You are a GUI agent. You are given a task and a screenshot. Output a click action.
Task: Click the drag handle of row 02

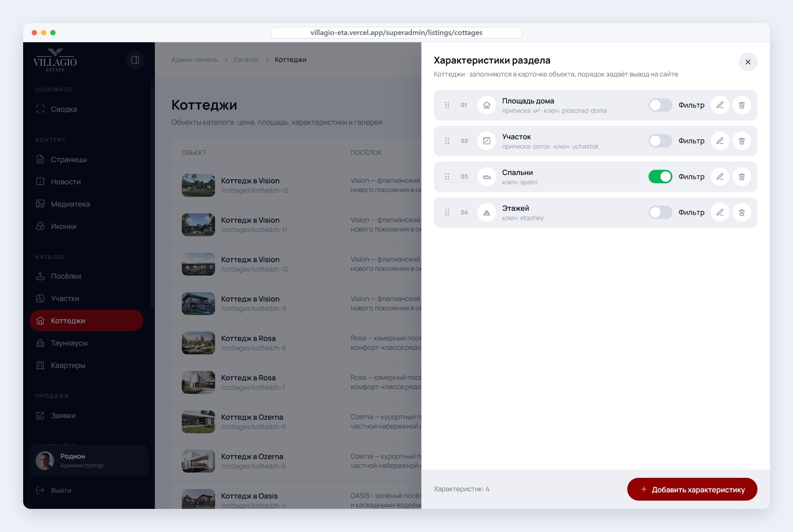coord(447,141)
